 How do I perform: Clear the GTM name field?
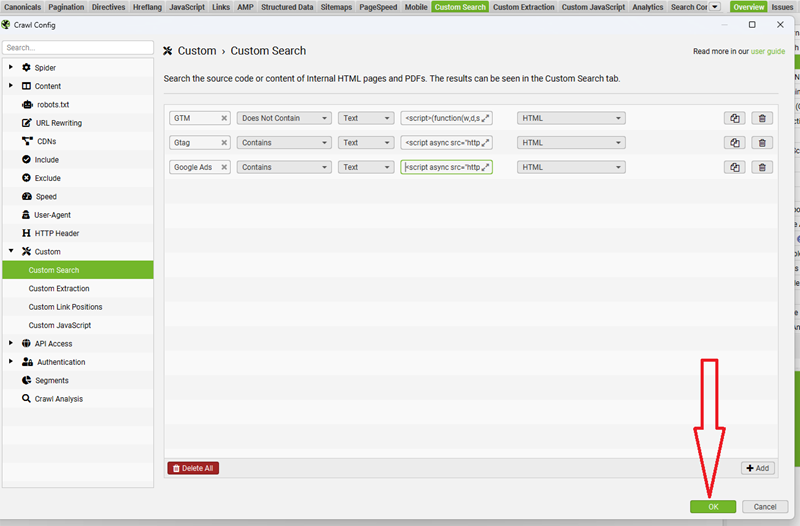[x=224, y=118]
